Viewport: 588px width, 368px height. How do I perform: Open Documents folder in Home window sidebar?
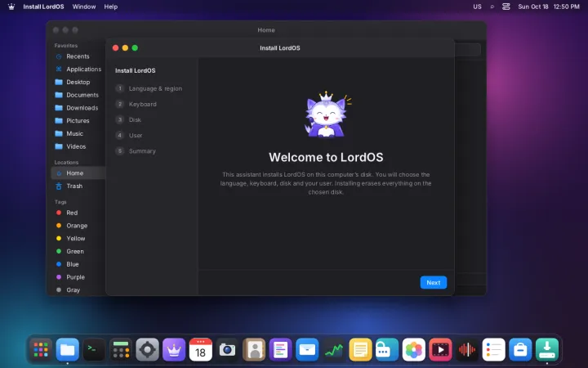point(78,95)
